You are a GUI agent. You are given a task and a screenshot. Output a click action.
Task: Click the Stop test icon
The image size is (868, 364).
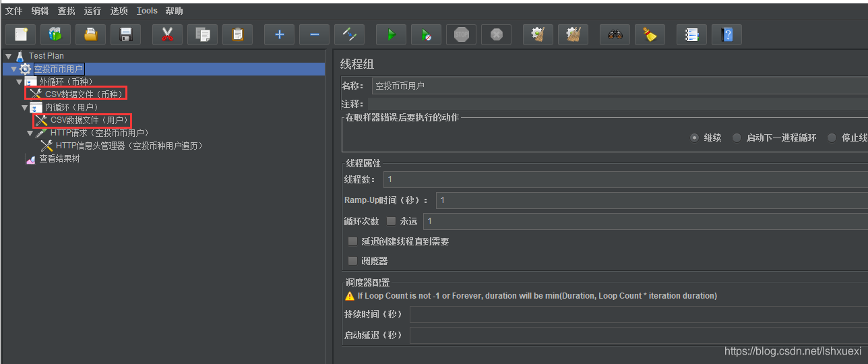click(x=461, y=34)
